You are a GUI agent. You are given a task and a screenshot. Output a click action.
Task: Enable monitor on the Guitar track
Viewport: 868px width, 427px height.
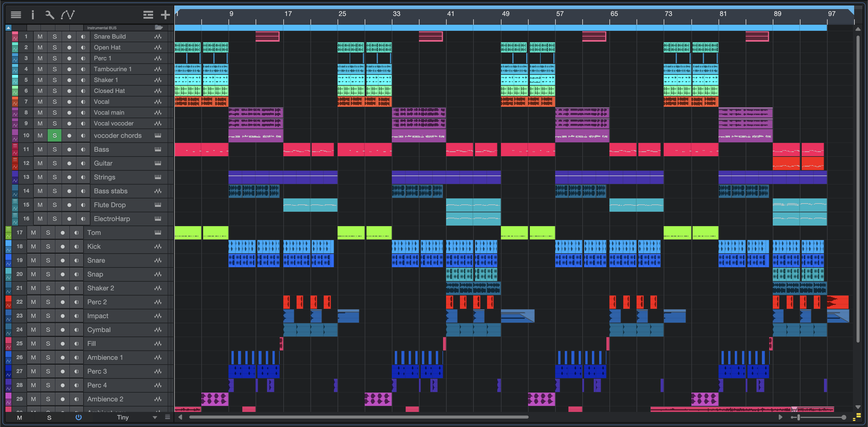(x=83, y=163)
